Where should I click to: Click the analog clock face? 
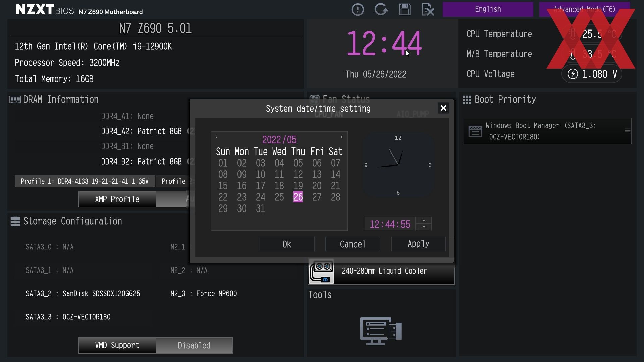click(x=398, y=165)
